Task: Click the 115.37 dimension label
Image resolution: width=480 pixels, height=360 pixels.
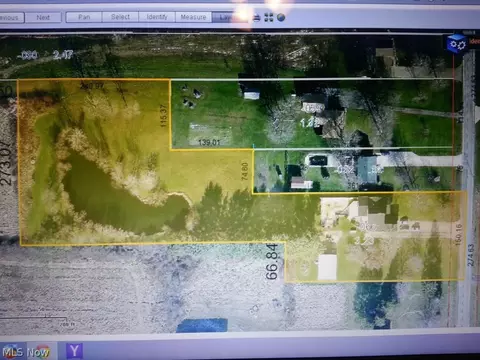Action: [x=163, y=116]
